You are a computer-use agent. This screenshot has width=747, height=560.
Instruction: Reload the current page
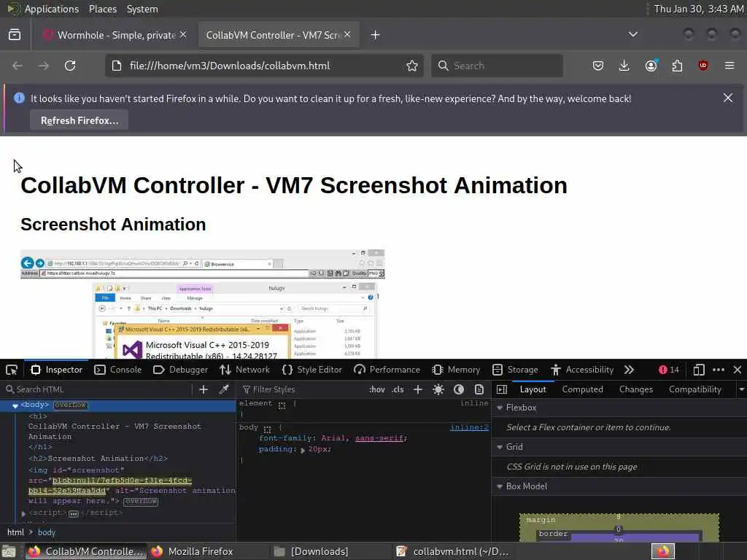point(70,66)
